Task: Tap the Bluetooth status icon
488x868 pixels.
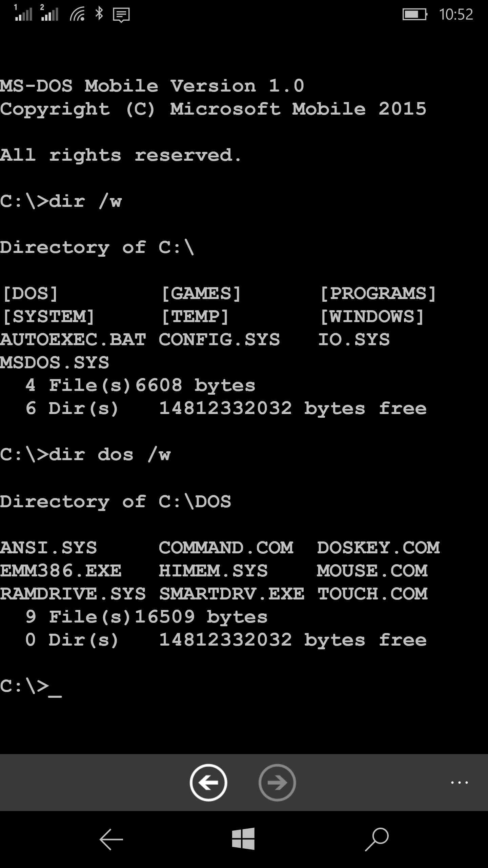Action: pyautogui.click(x=99, y=14)
